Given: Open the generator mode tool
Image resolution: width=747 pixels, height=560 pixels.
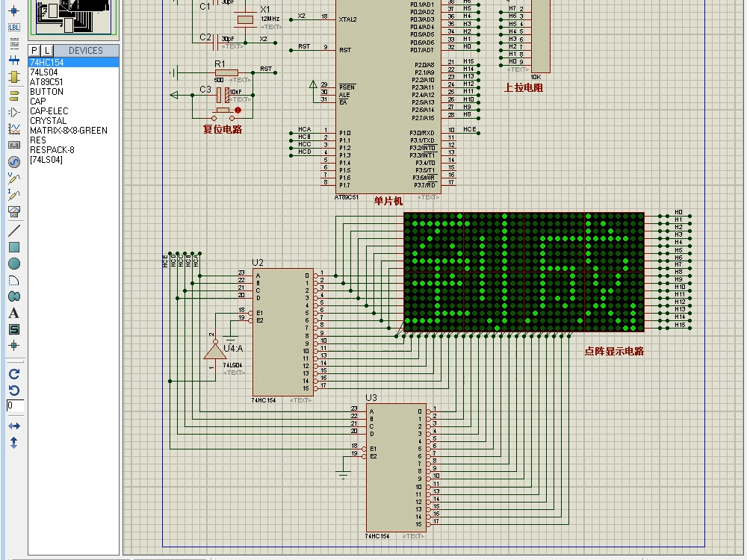Looking at the screenshot, I should [14, 162].
